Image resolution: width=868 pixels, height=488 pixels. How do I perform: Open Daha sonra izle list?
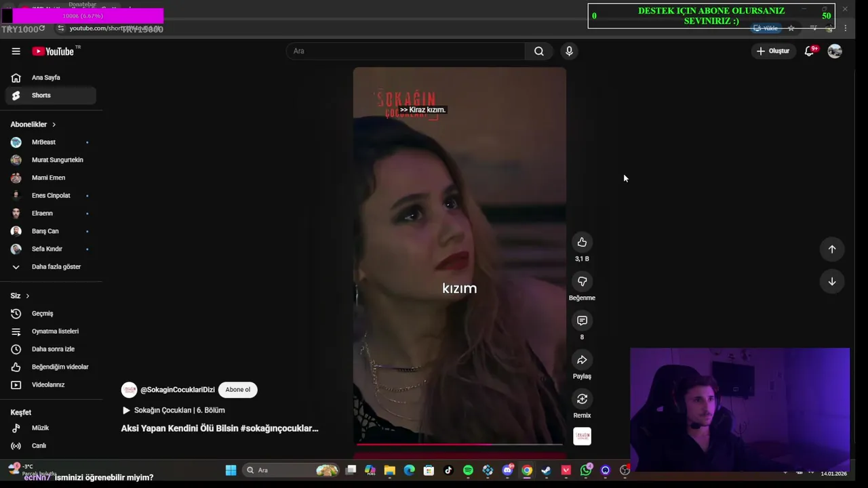click(51, 349)
